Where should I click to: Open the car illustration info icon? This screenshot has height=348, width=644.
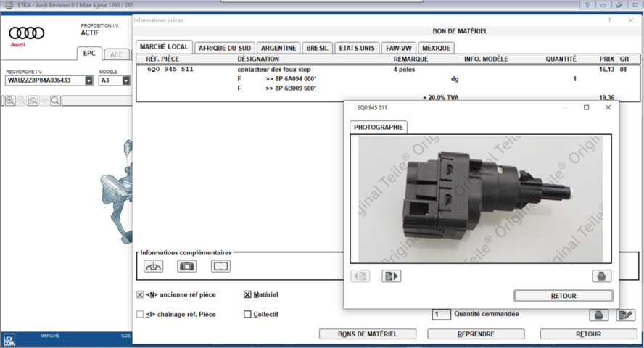154,266
